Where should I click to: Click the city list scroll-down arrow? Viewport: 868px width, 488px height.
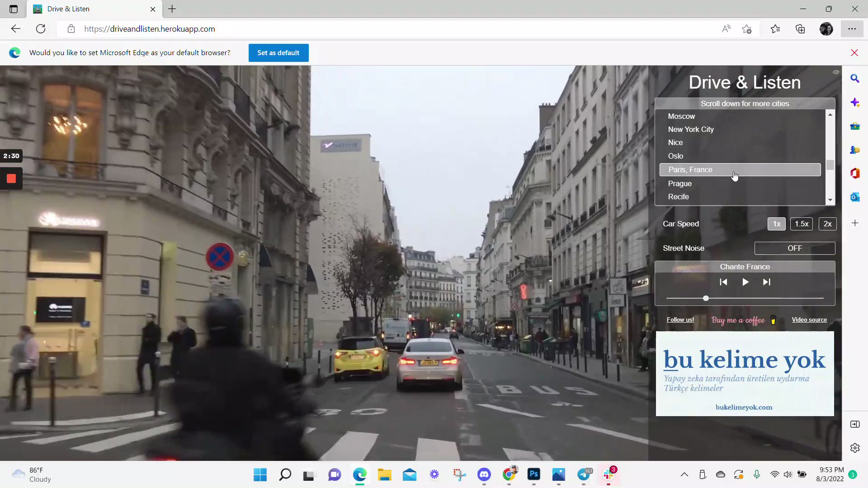830,200
